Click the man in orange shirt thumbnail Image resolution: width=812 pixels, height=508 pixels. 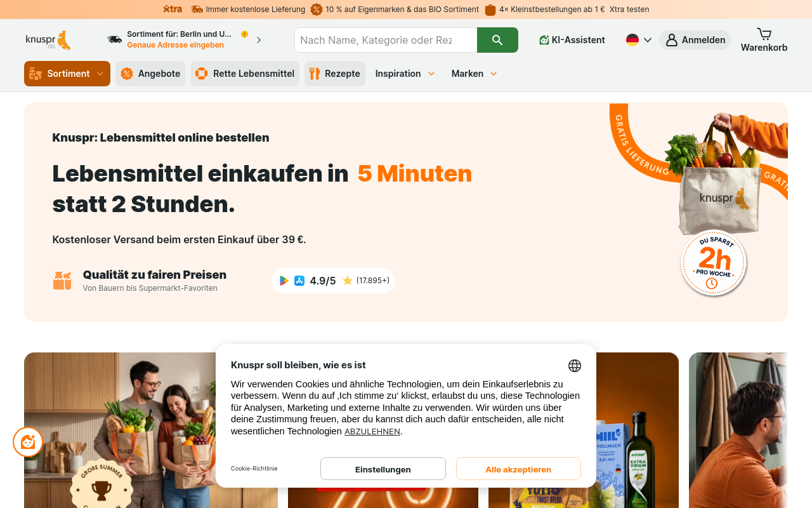coord(738,430)
